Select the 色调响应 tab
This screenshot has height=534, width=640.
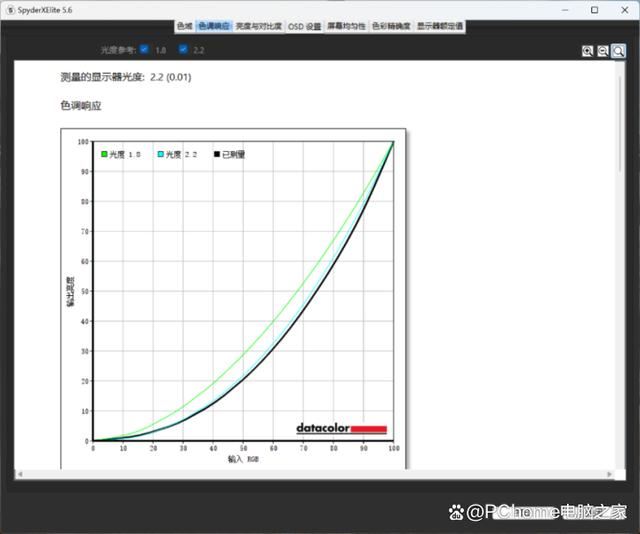coord(213,26)
